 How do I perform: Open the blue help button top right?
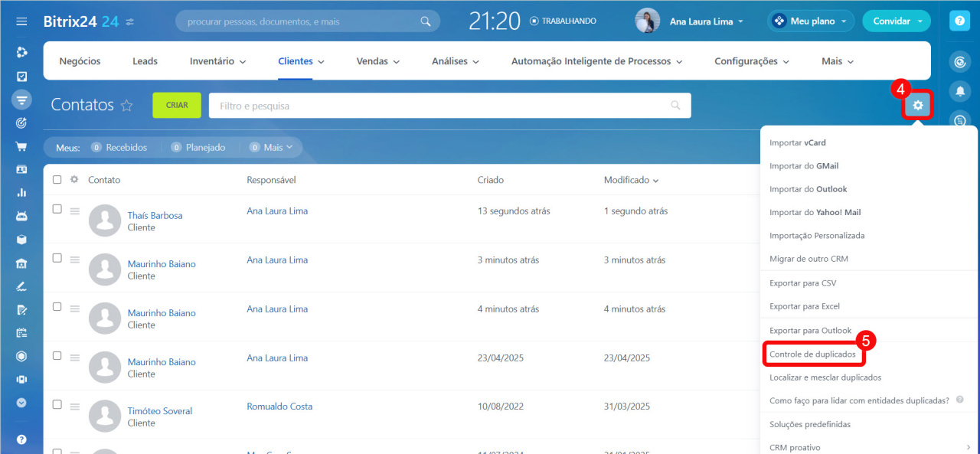point(959,21)
